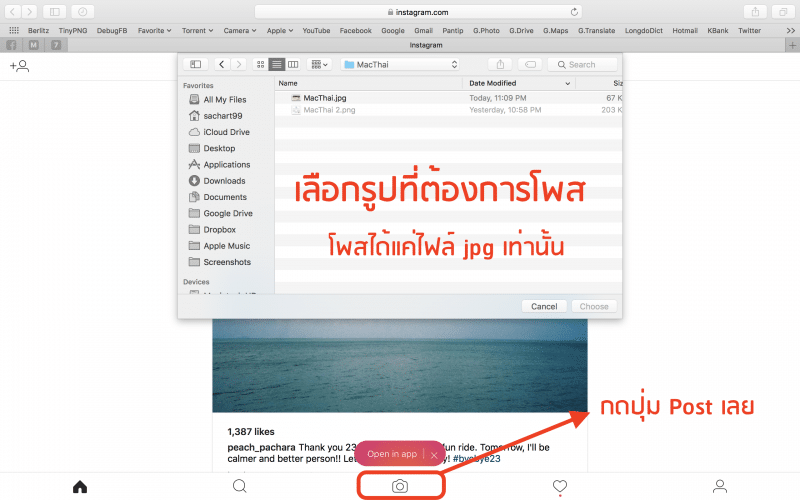The height and width of the screenshot is (500, 800).
Task: Switch file dialog to list view
Action: pos(277,64)
